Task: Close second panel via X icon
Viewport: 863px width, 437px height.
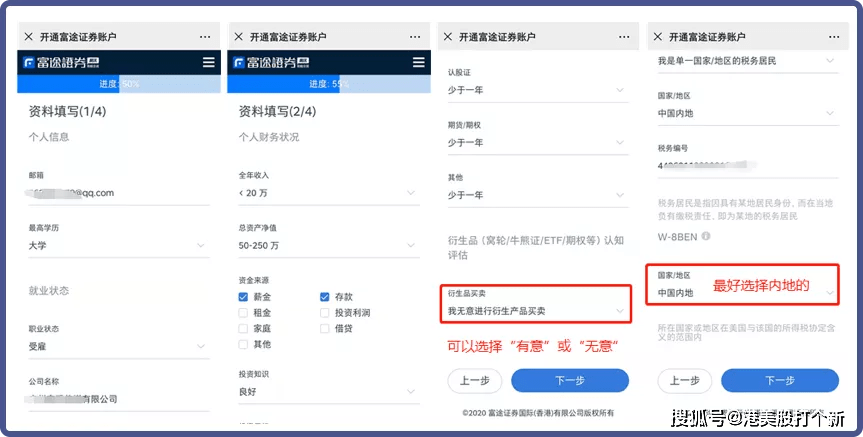Action: [x=238, y=37]
